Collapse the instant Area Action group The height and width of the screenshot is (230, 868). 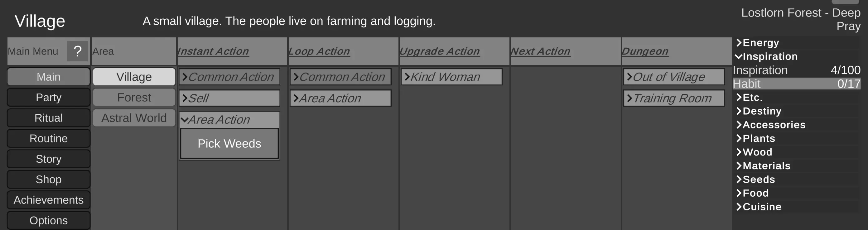[x=229, y=120]
